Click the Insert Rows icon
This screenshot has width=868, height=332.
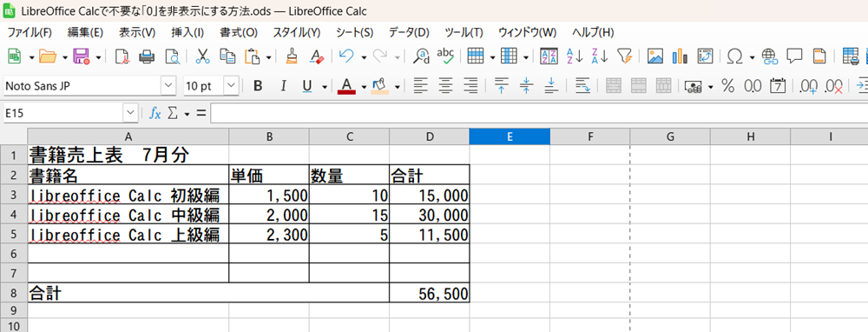tap(476, 56)
